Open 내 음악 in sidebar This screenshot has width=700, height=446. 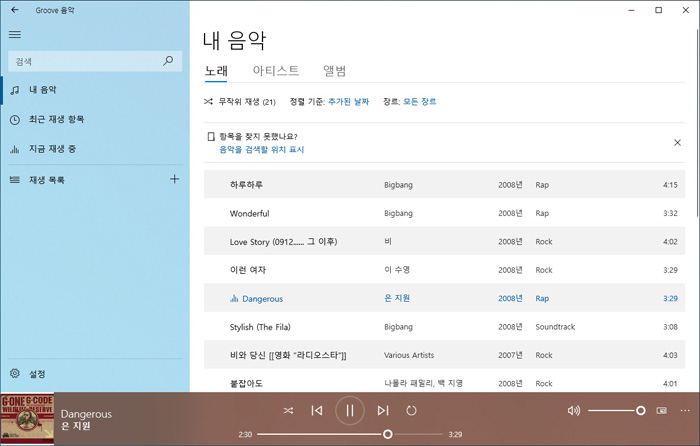[x=95, y=90]
